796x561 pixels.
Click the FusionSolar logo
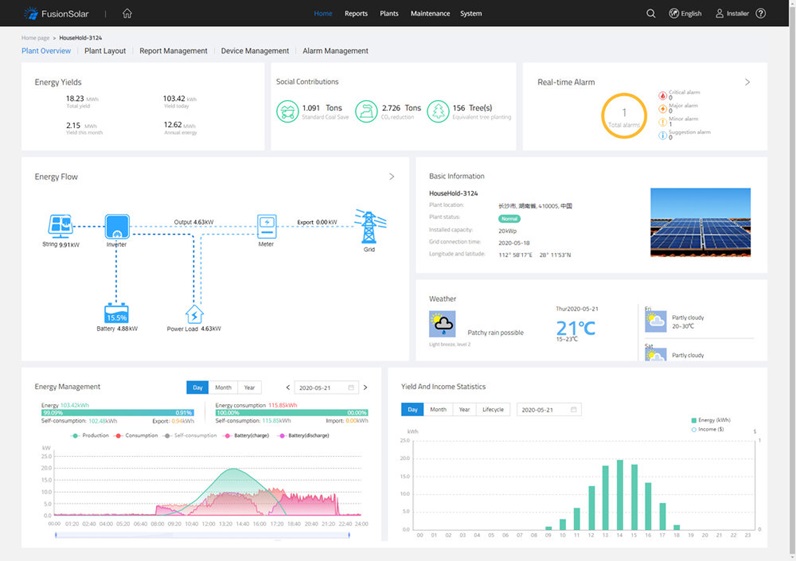pyautogui.click(x=56, y=14)
